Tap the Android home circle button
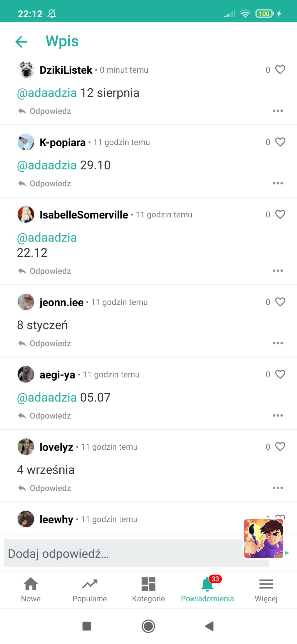This screenshot has height=644, width=297. point(148,626)
